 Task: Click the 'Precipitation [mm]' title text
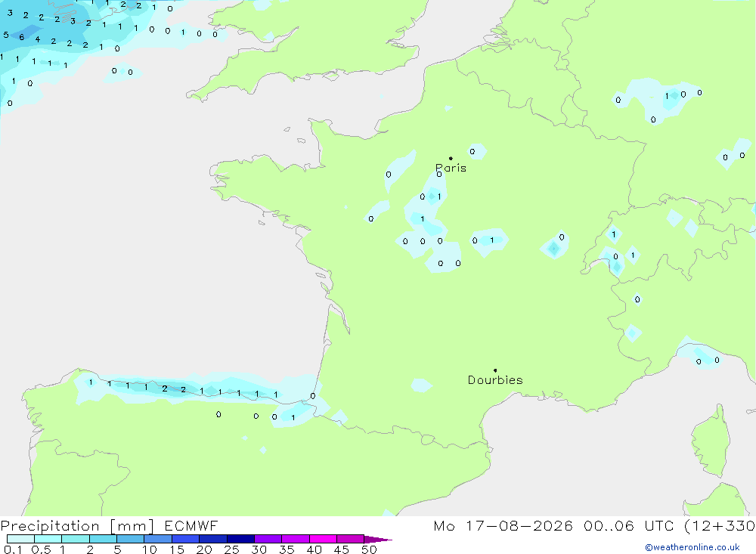coord(77,526)
